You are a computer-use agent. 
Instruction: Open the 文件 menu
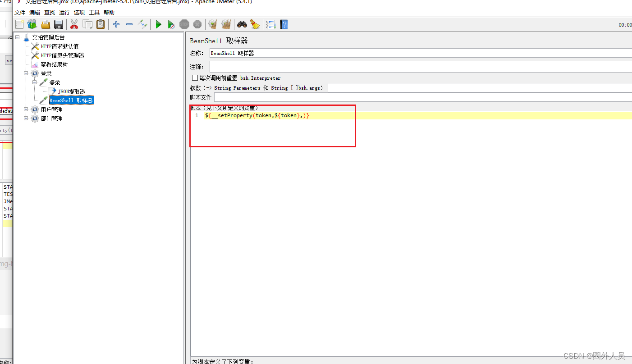point(20,13)
